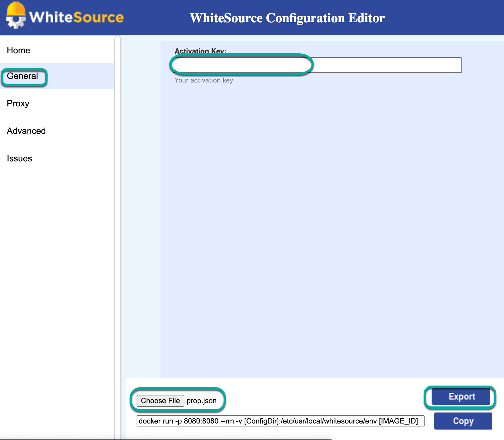Copy the docker run command
504x440 pixels.
pos(463,421)
